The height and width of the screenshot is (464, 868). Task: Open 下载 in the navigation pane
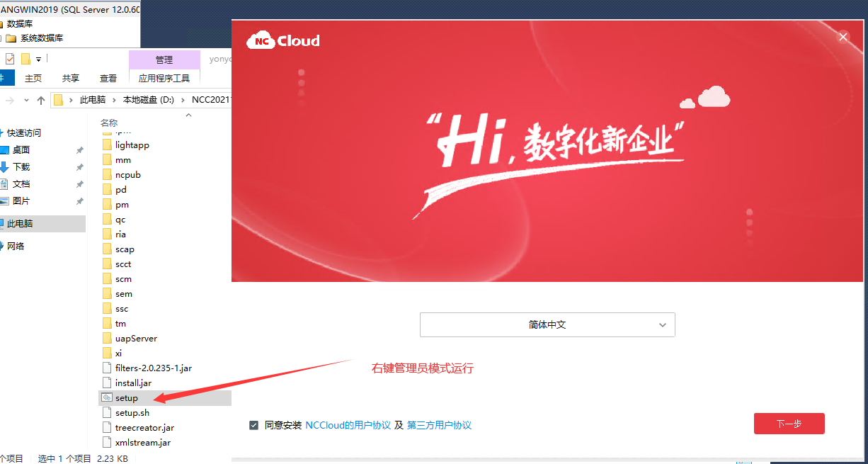click(21, 166)
